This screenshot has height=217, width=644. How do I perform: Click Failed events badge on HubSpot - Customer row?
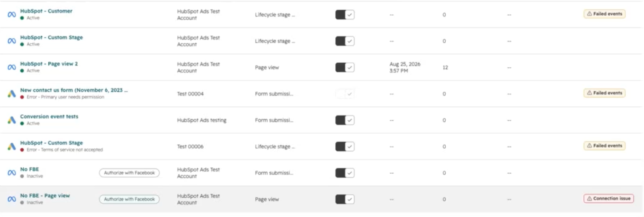604,14
